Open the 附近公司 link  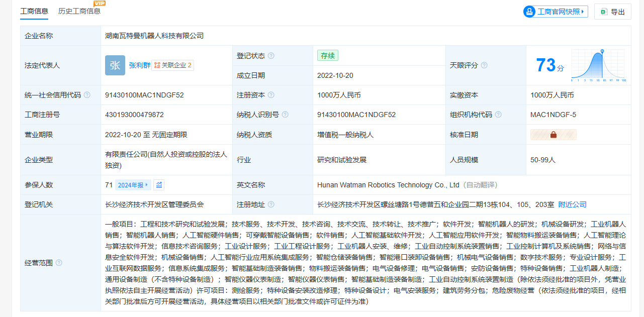pyautogui.click(x=573, y=204)
